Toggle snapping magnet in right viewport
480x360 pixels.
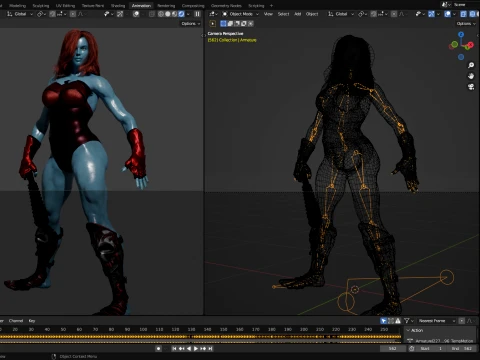coord(374,14)
